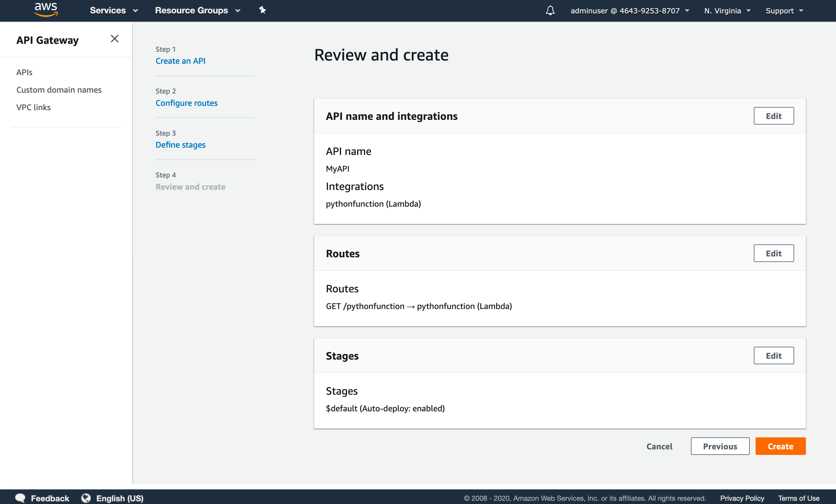Open the Configure routes step
The width and height of the screenshot is (836, 504).
tap(187, 103)
